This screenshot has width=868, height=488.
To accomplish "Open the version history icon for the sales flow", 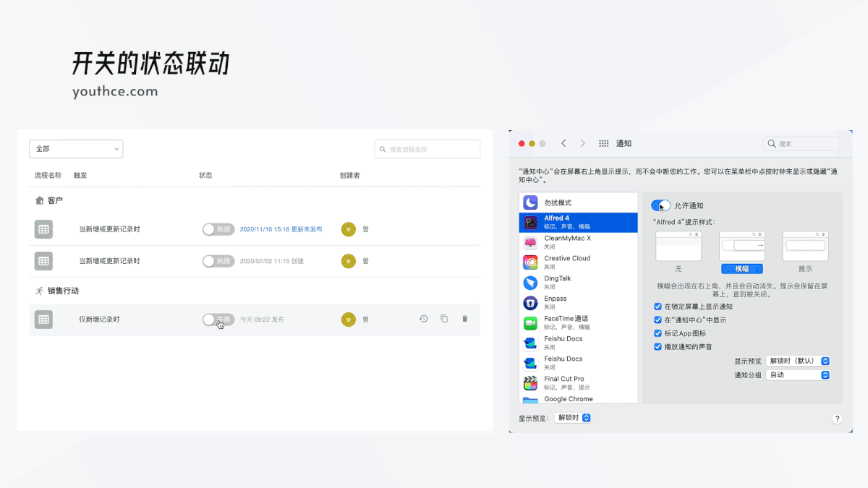I will click(x=423, y=318).
